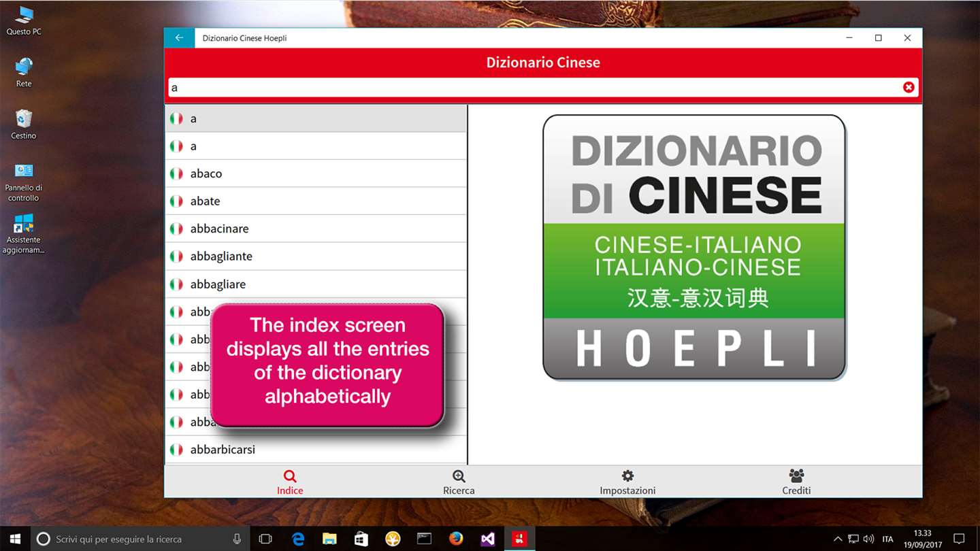Select the entry 'abate'
This screenshot has height=551, width=980.
(316, 201)
